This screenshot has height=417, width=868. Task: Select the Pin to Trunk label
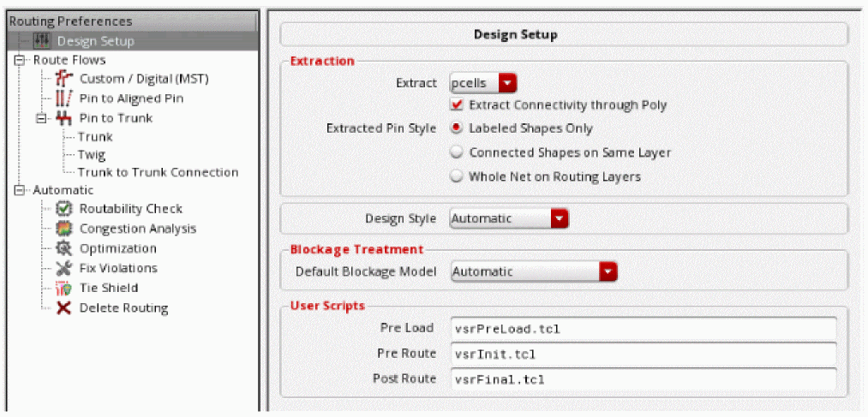pos(116,118)
